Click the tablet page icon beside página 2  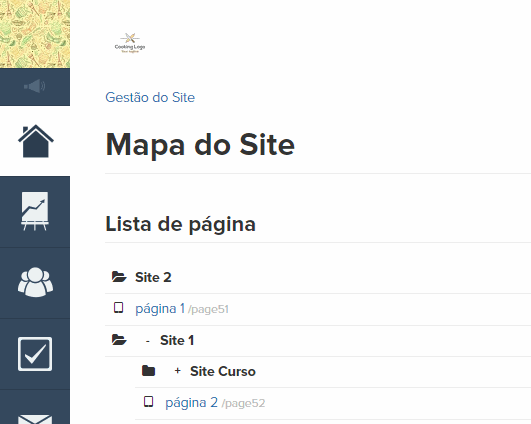(148, 402)
